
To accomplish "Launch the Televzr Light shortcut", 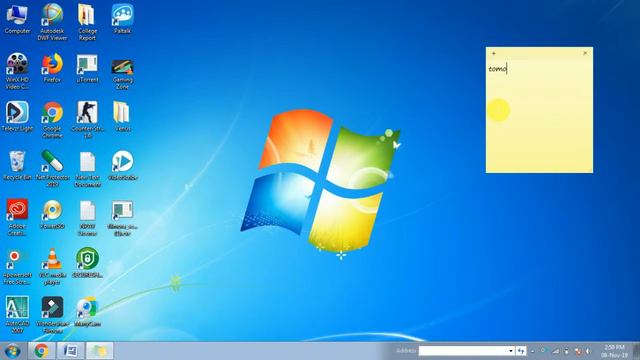I will pos(17,117).
